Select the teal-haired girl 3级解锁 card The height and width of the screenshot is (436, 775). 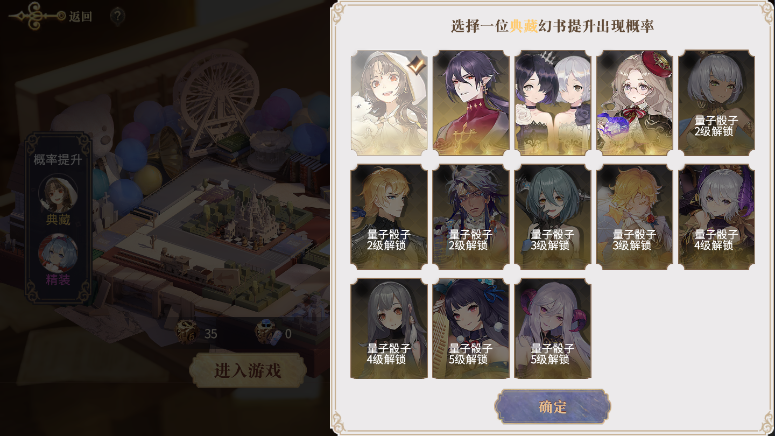(553, 217)
